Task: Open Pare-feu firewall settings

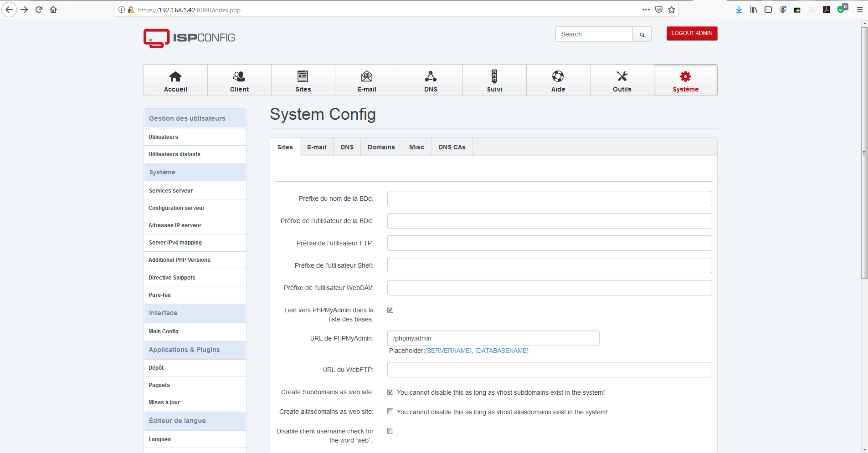Action: point(195,295)
